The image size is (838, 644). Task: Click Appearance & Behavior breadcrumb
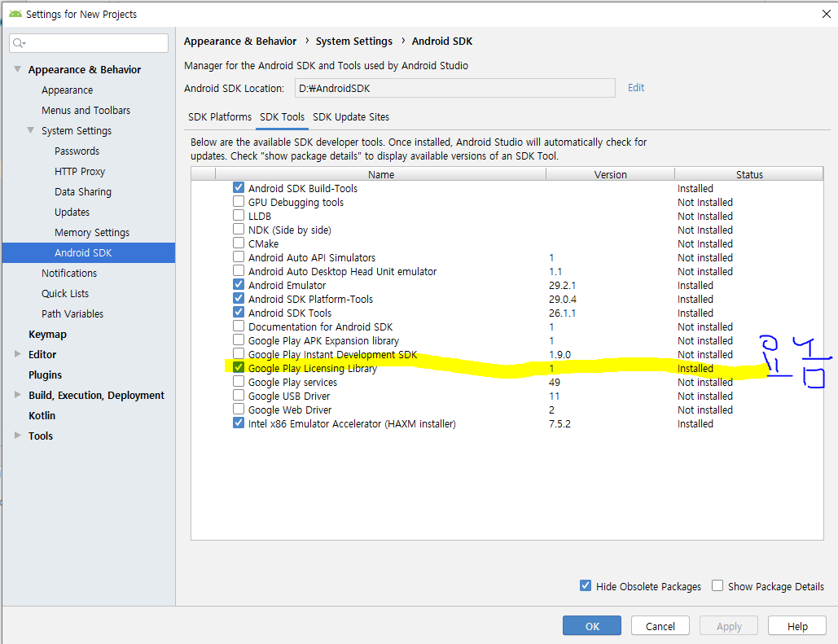[240, 42]
